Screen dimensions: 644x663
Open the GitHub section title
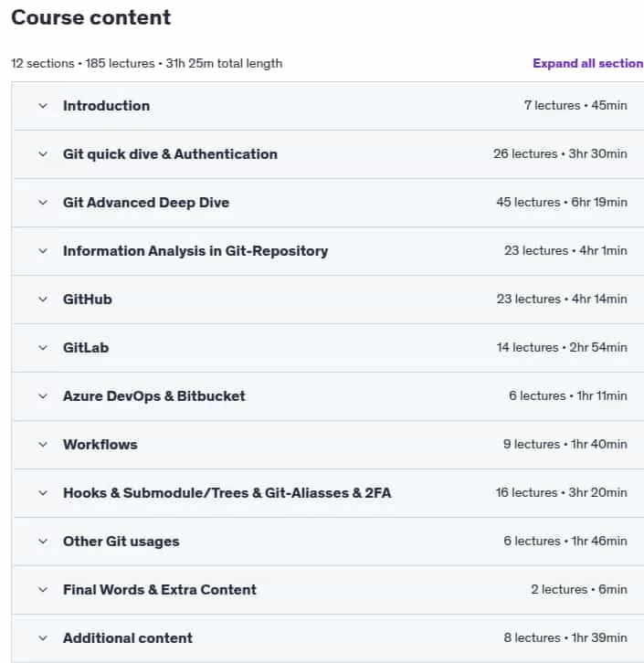click(x=88, y=300)
